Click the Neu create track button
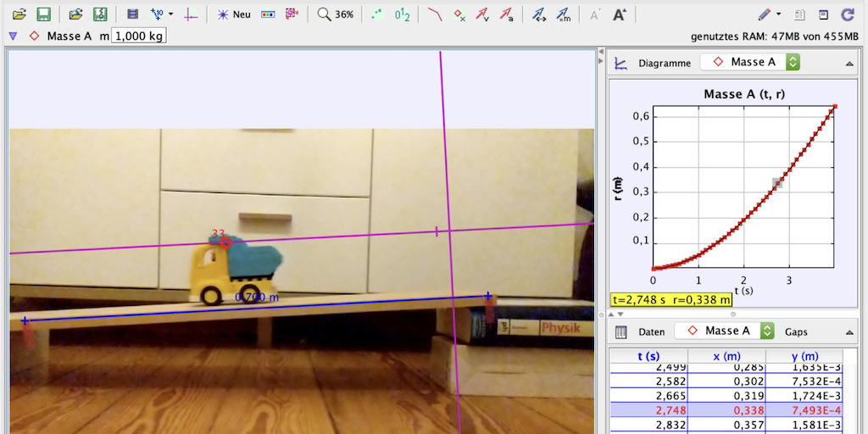 234,14
